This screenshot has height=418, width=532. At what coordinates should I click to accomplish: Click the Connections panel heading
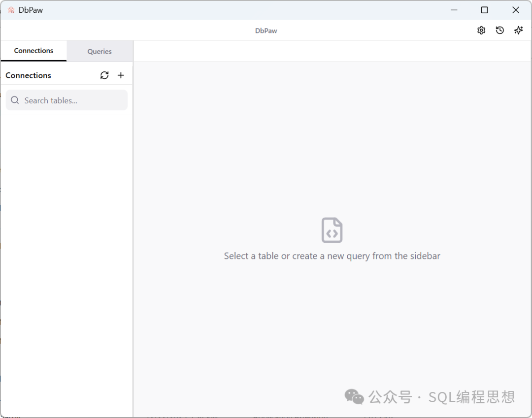pos(29,75)
